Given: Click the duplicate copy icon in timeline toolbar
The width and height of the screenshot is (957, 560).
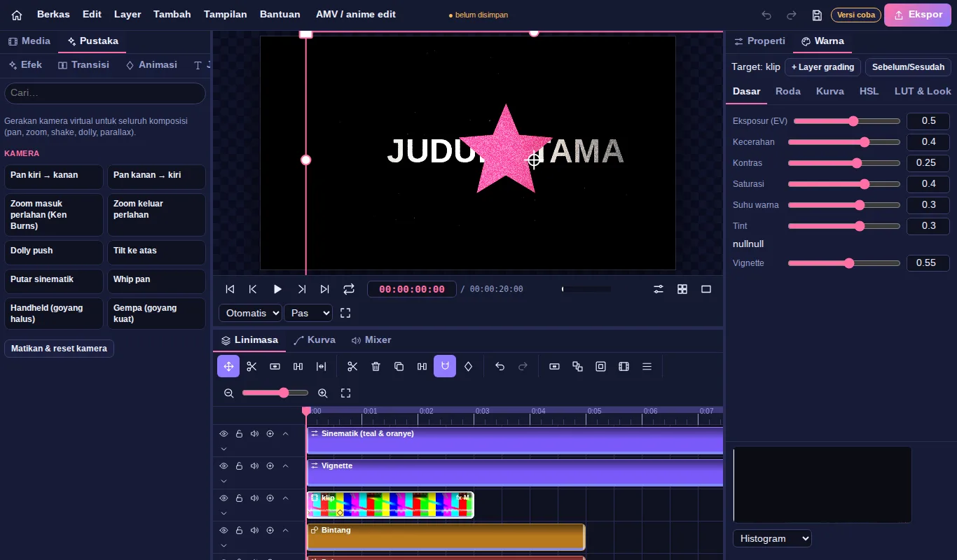Looking at the screenshot, I should coord(399,366).
